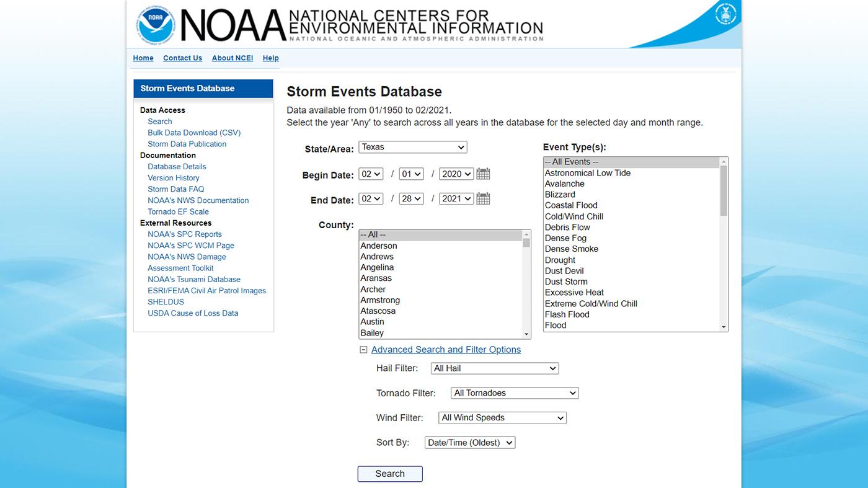Open the Sort By dropdown
This screenshot has height=488, width=868.
[x=469, y=443]
